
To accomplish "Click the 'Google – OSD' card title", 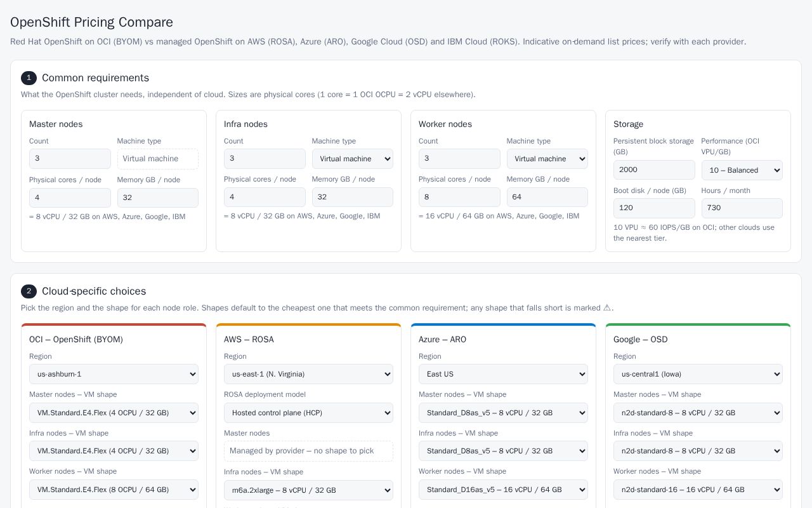I will (x=641, y=340).
